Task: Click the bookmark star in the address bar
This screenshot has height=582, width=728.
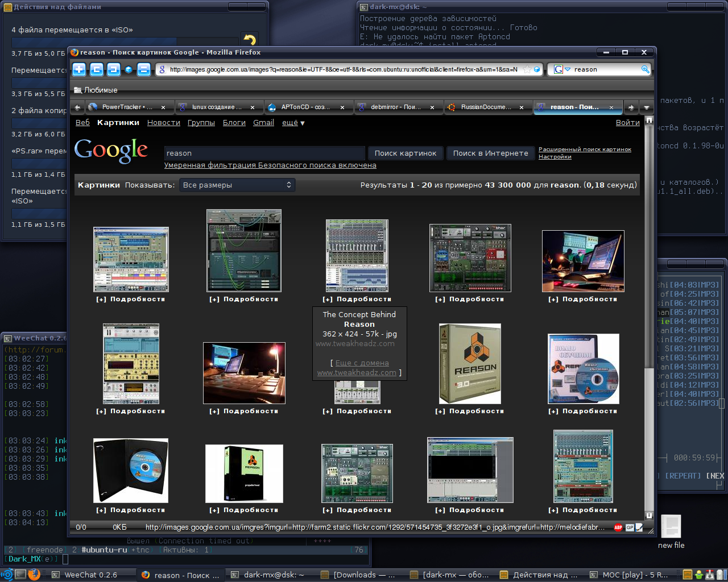Action: point(527,69)
